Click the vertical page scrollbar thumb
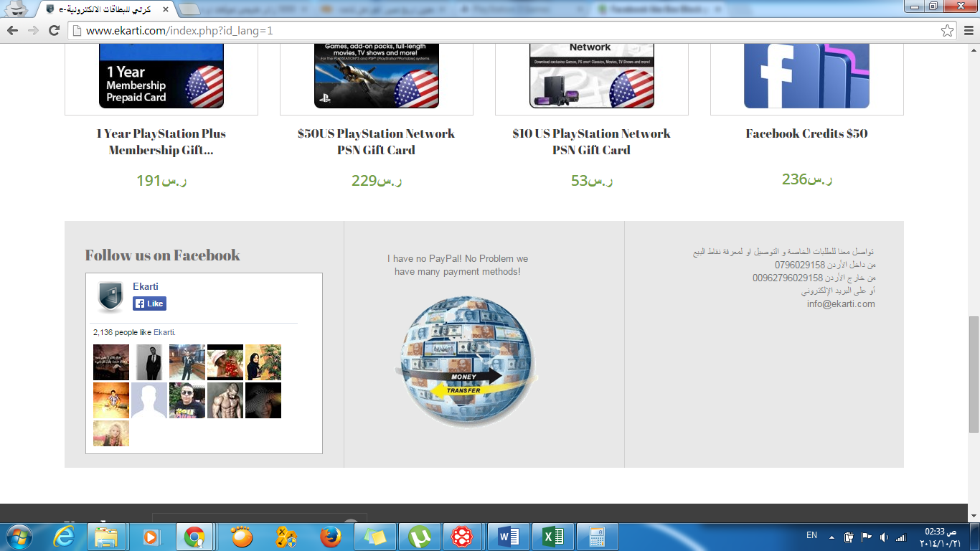The height and width of the screenshot is (551, 980). 974,374
